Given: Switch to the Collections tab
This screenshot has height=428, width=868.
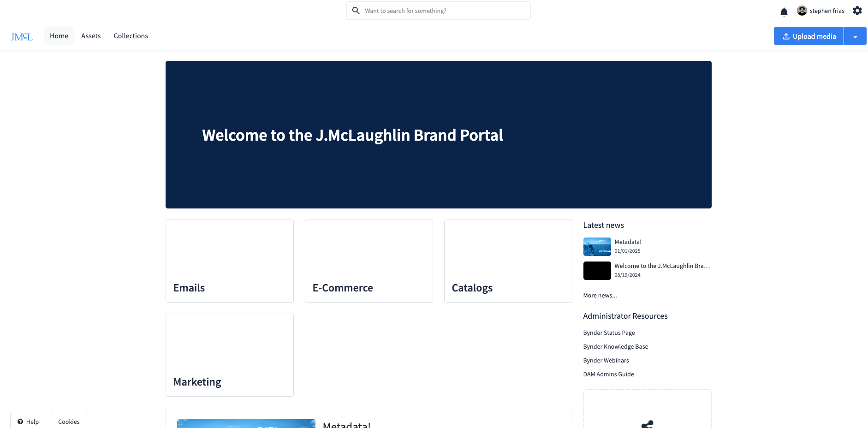Looking at the screenshot, I should pyautogui.click(x=131, y=36).
